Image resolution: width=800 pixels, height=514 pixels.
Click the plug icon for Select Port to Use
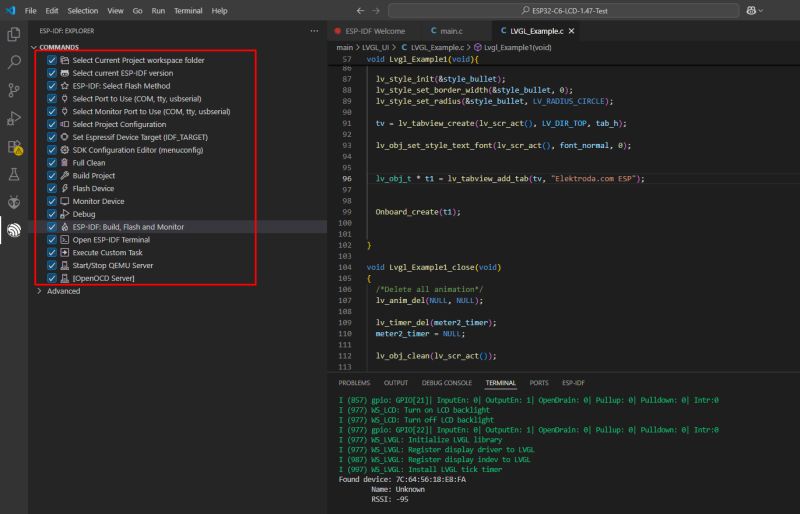point(65,99)
